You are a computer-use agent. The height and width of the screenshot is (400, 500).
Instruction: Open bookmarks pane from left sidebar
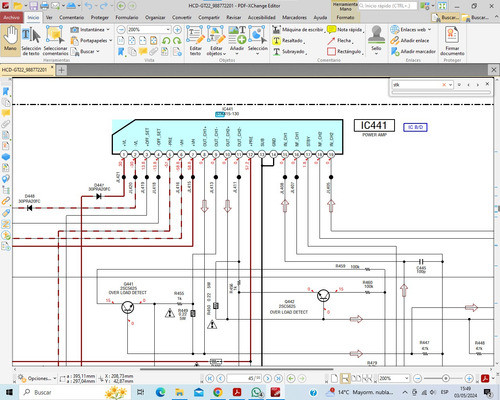[x=6, y=91]
